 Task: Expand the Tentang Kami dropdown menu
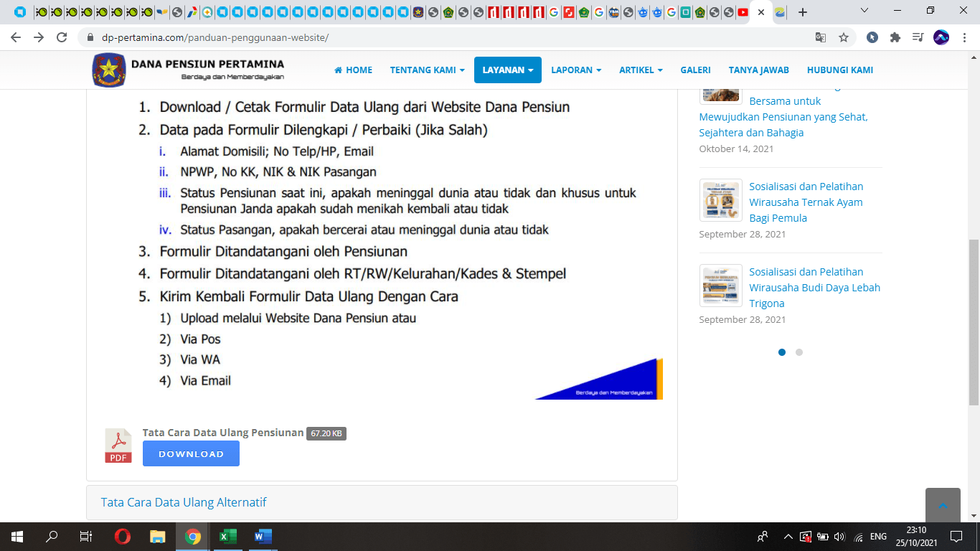427,70
